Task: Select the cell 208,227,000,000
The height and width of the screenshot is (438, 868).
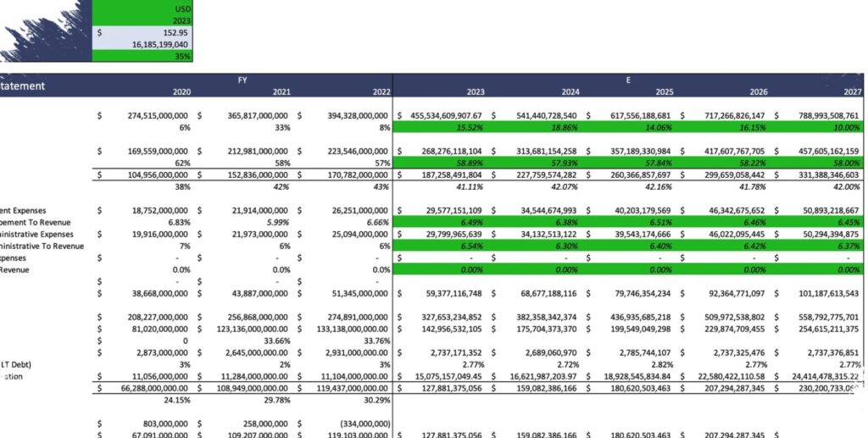Action: tap(158, 318)
